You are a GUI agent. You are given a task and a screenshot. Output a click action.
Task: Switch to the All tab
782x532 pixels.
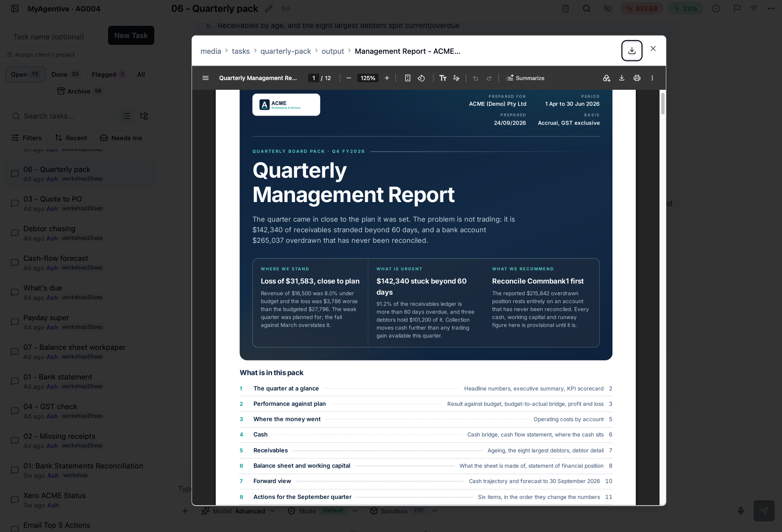[x=141, y=75]
